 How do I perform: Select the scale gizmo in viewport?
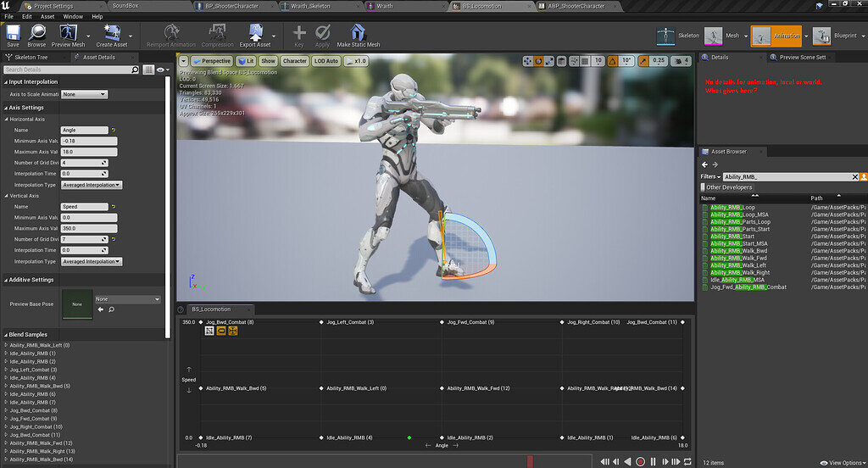pos(548,61)
